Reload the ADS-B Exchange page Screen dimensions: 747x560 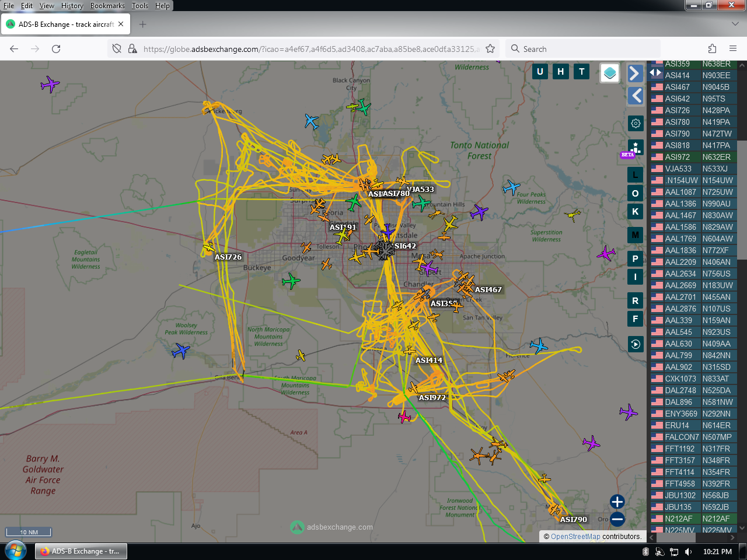click(56, 49)
